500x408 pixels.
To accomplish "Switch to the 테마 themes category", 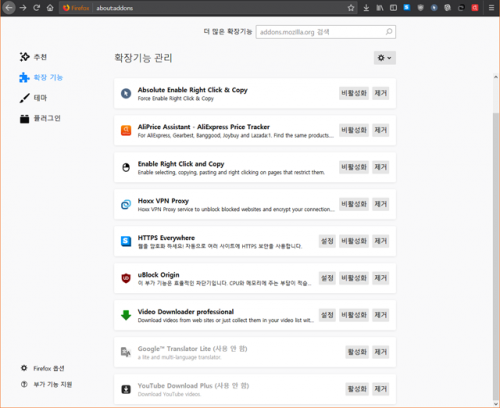I will (x=33, y=98).
